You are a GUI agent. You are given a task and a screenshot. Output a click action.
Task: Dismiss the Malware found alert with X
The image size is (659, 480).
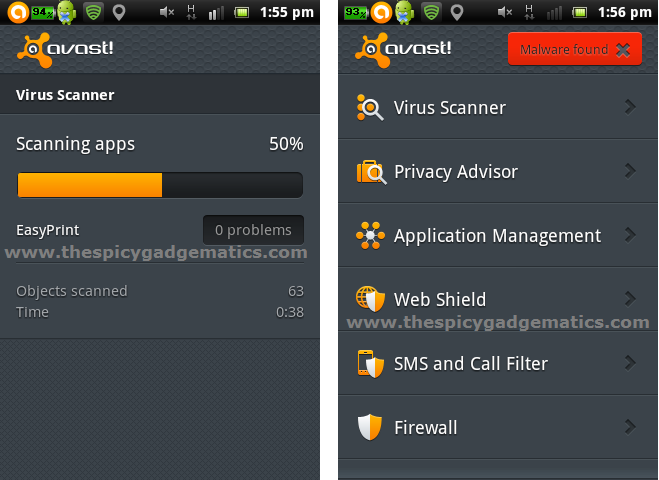coord(623,50)
